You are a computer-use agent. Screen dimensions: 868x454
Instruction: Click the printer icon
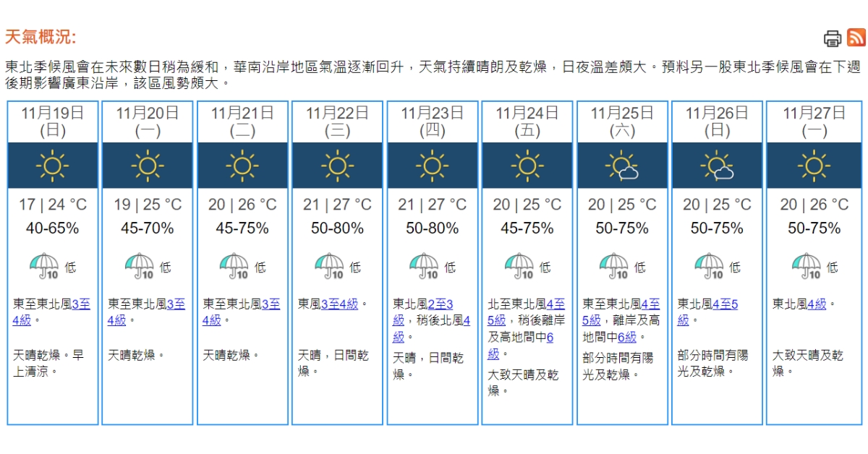(833, 38)
